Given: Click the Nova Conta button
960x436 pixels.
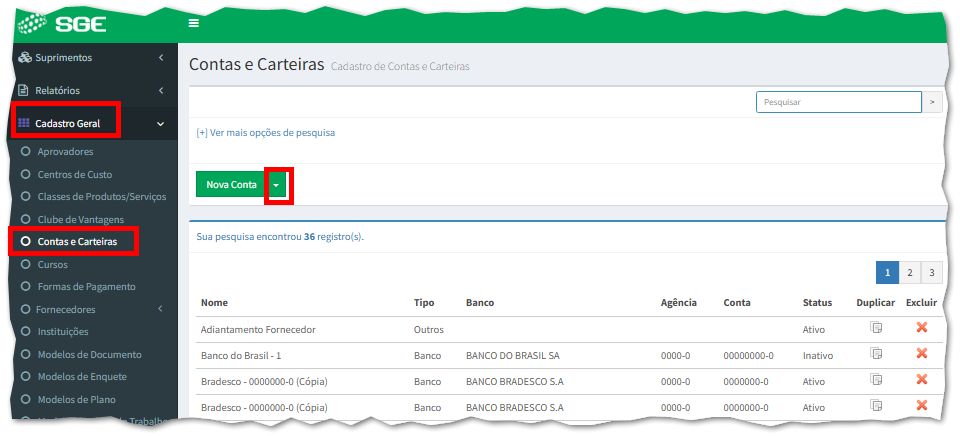Looking at the screenshot, I should click(x=231, y=184).
